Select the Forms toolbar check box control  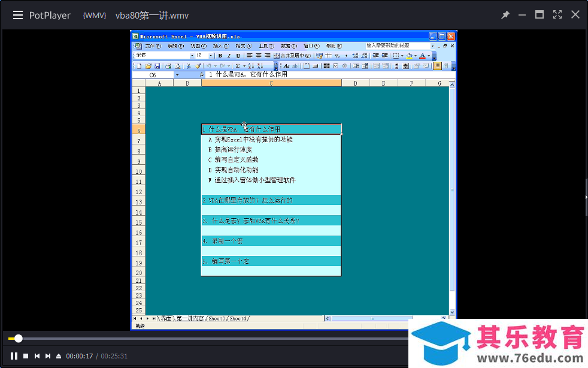336,66
